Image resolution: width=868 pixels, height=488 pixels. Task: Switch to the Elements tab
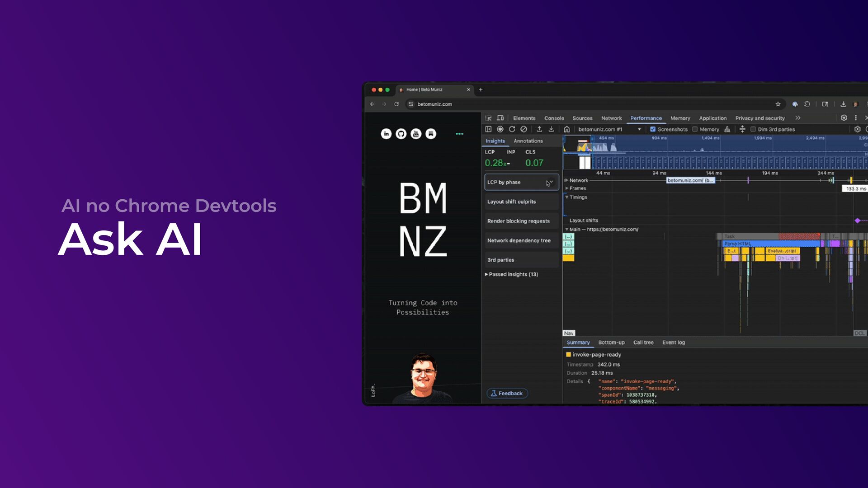click(524, 118)
